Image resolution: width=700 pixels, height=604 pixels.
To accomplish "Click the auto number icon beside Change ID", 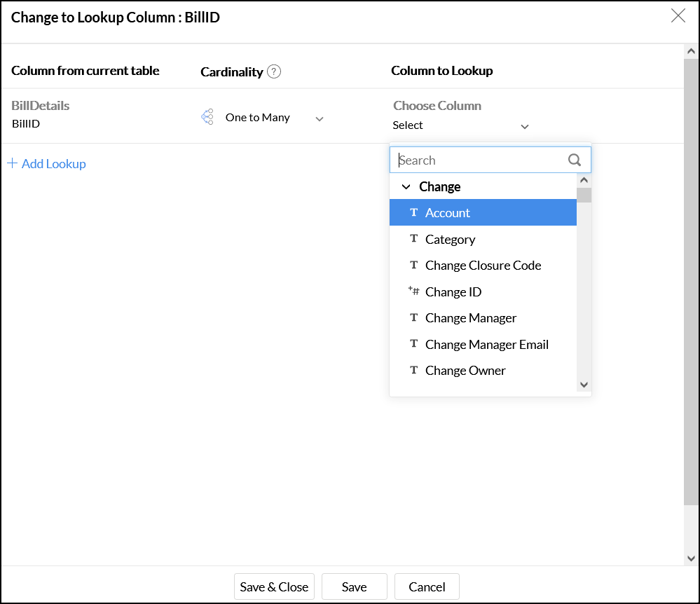I will click(413, 291).
